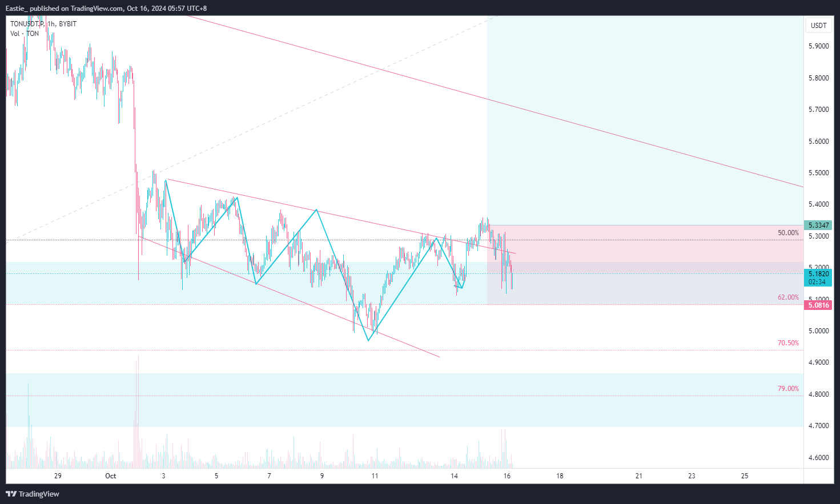The image size is (840, 504).
Task: Select the 5.3347 price label
Action: pos(818,225)
